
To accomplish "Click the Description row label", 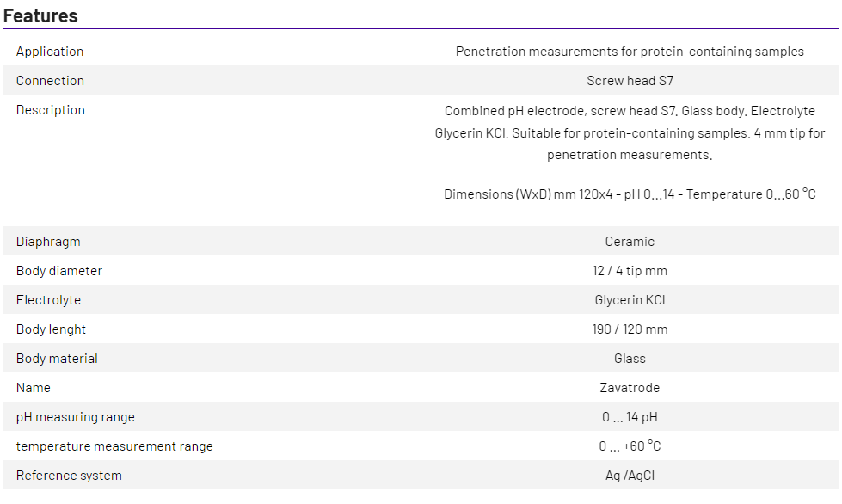I will [51, 110].
